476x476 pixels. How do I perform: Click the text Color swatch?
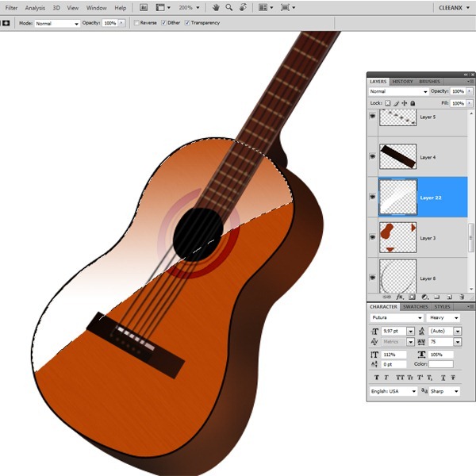(x=441, y=364)
